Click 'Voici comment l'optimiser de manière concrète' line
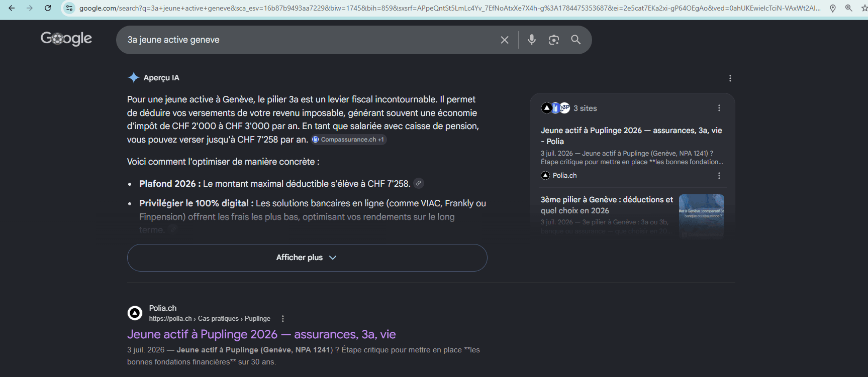The width and height of the screenshot is (868, 377). pos(223,162)
